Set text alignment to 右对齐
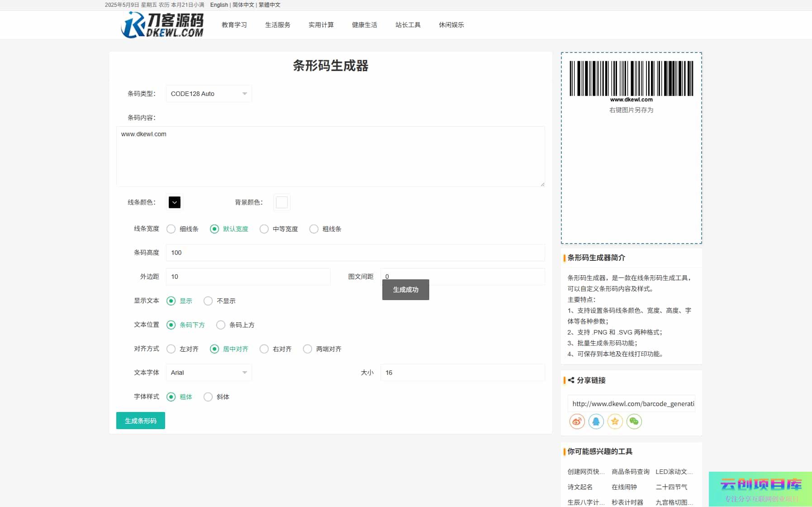The height and width of the screenshot is (507, 812). (264, 349)
